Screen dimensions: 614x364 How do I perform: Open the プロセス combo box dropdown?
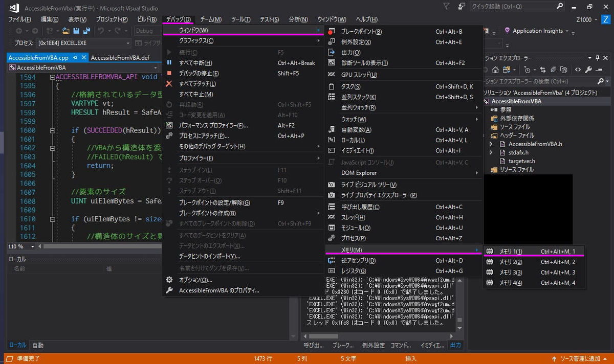[127, 43]
